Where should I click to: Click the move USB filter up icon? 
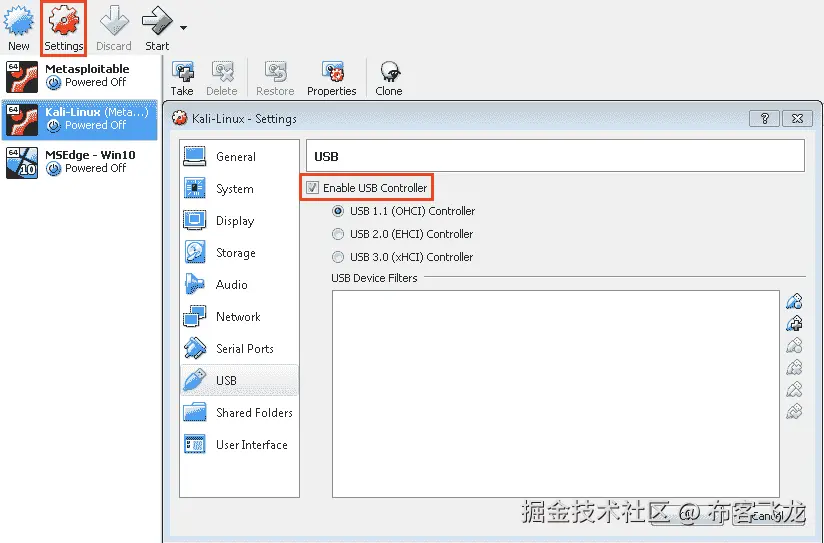click(794, 390)
